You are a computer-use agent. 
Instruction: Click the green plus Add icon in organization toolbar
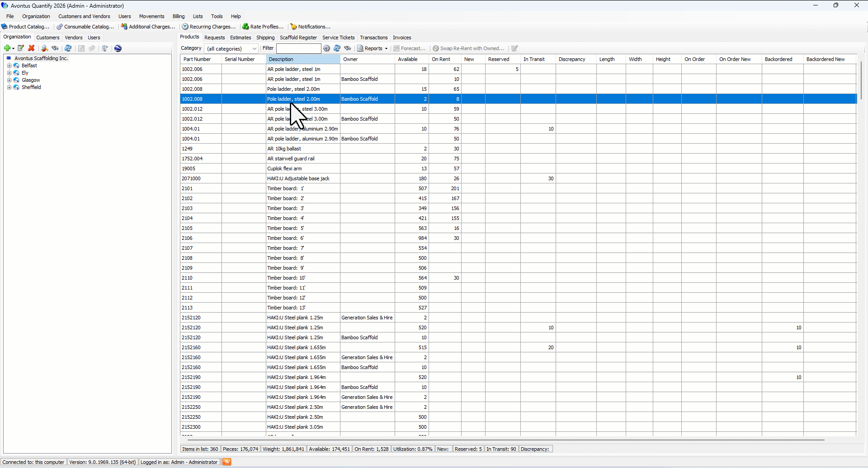click(7, 48)
